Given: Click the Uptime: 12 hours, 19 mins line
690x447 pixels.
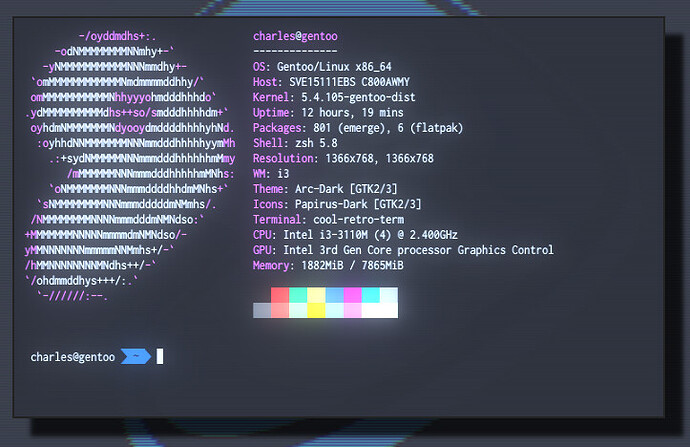Looking at the screenshot, I should click(328, 113).
